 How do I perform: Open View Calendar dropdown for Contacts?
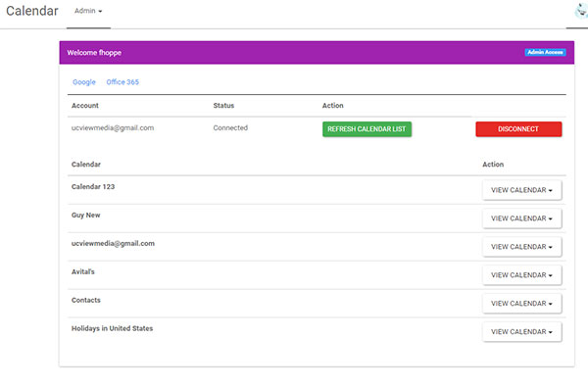[522, 304]
